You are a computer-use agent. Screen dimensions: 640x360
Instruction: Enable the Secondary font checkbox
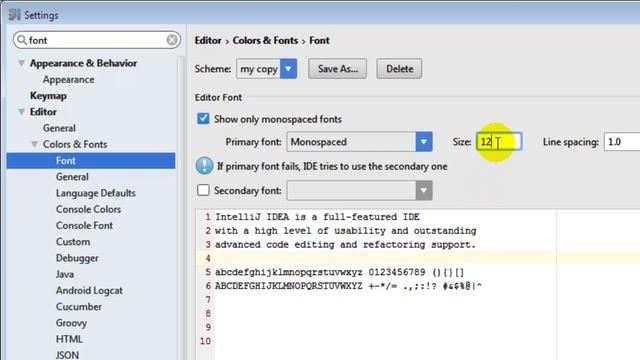pos(203,190)
